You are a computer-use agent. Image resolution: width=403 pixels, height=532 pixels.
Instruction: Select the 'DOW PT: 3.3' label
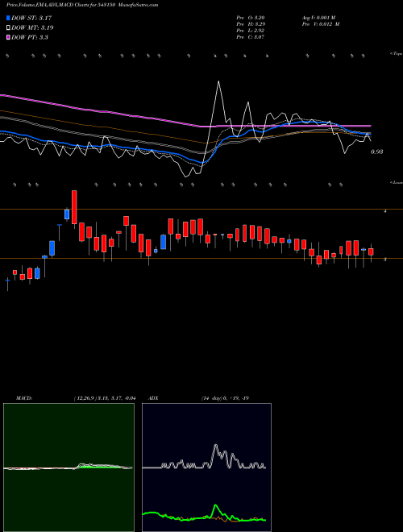click(x=30, y=37)
